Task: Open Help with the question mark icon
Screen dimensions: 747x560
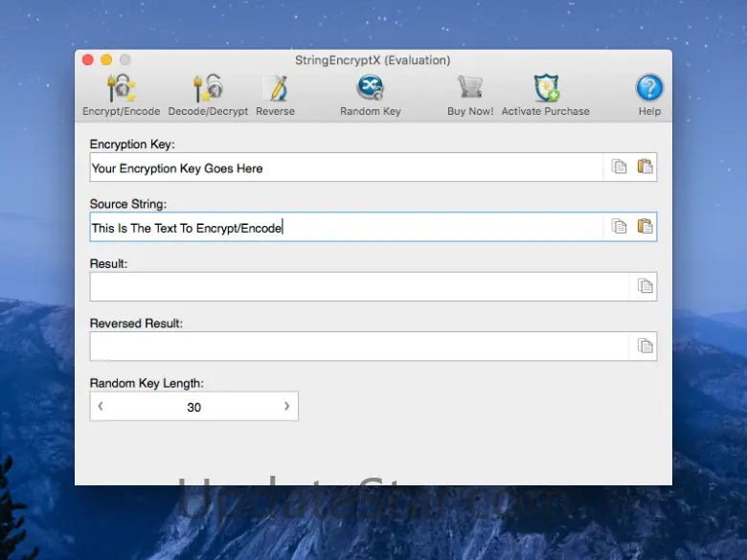Action: [x=649, y=88]
